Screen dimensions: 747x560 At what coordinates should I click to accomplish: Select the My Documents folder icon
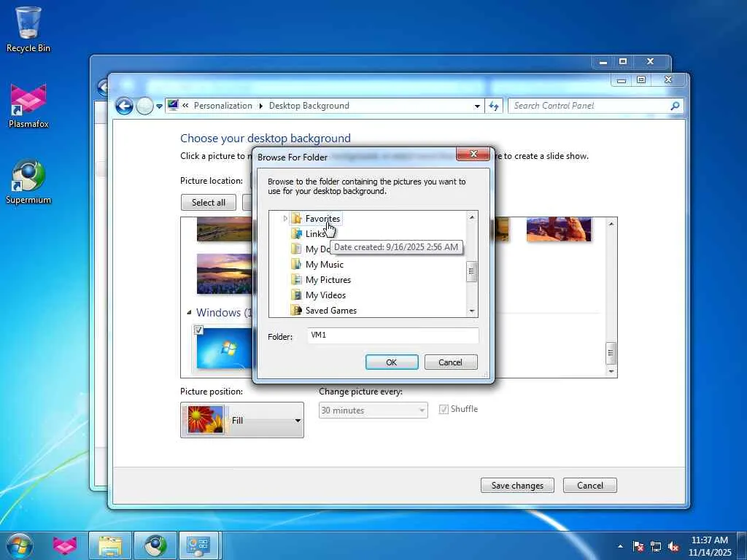click(296, 249)
